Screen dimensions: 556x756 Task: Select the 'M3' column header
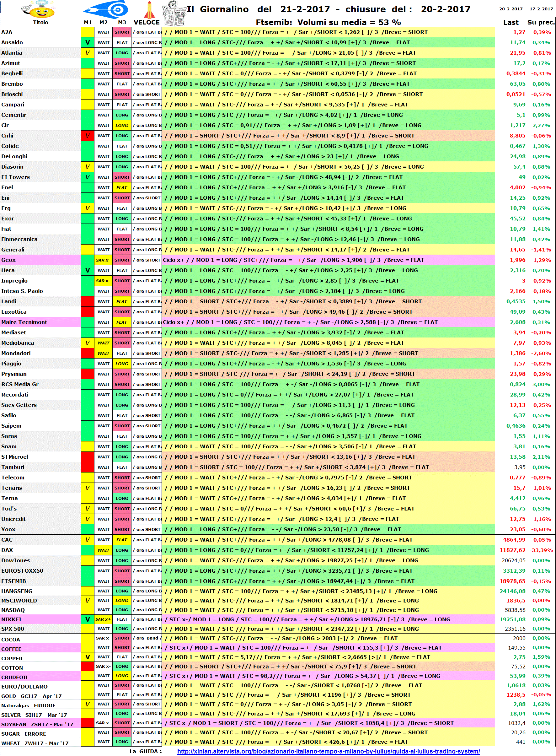(122, 22)
